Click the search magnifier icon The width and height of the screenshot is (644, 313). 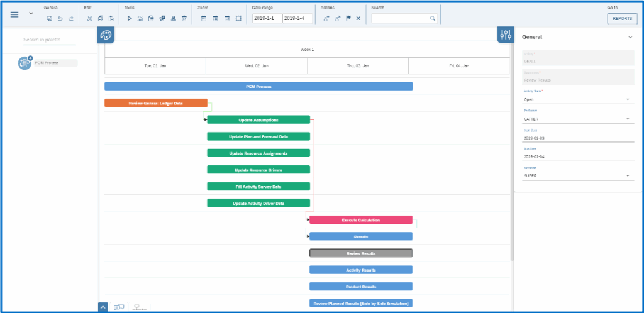tap(432, 19)
